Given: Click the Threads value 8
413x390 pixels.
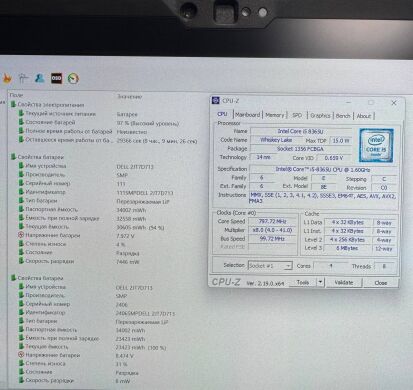Looking at the screenshot, I should tap(384, 266).
